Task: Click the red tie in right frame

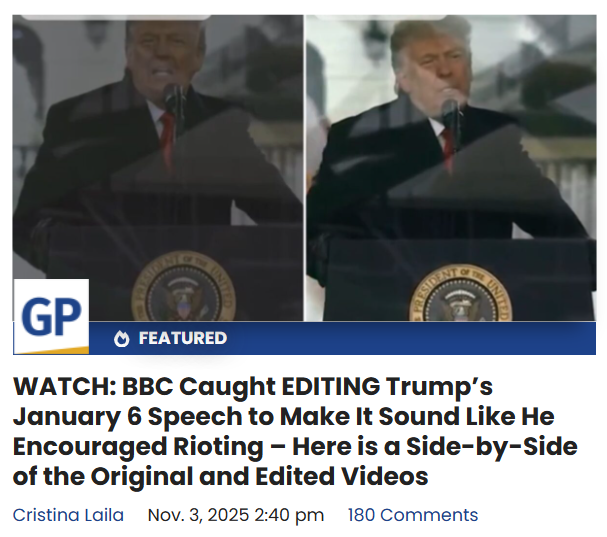Action: click(x=448, y=148)
